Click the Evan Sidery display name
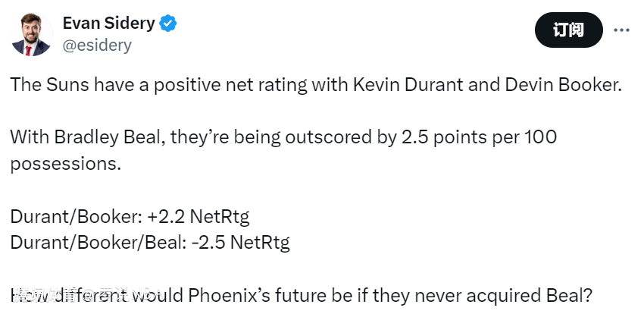Image resolution: width=644 pixels, height=314 pixels. 108,24
